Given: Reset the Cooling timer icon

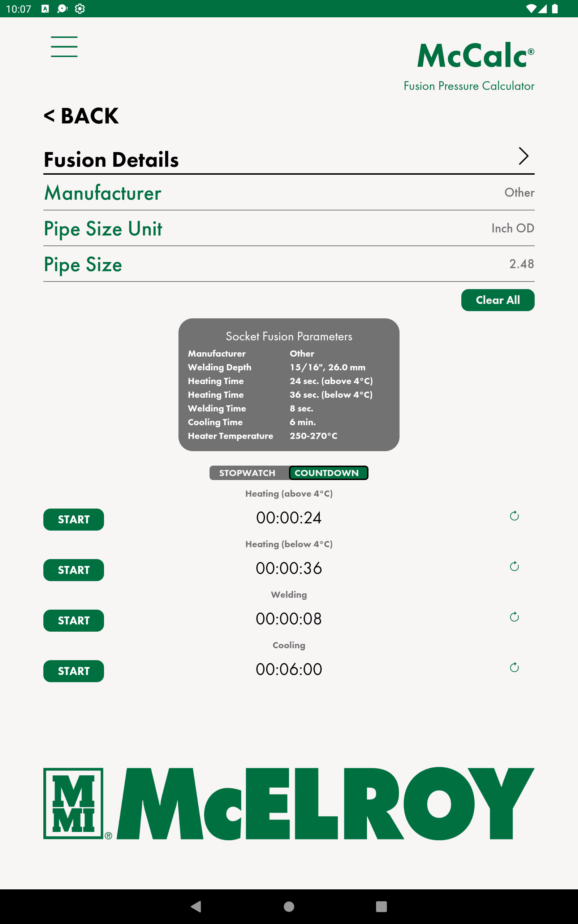Looking at the screenshot, I should pos(514,667).
